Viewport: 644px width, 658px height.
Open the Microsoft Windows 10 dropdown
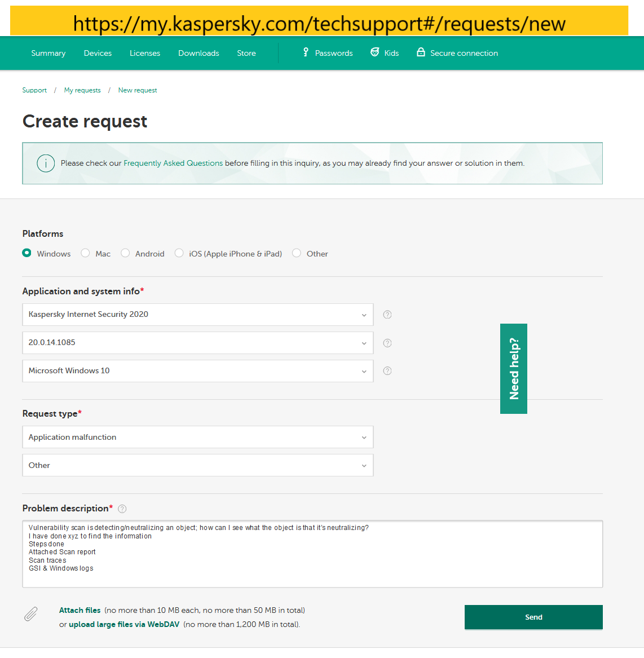coord(198,371)
